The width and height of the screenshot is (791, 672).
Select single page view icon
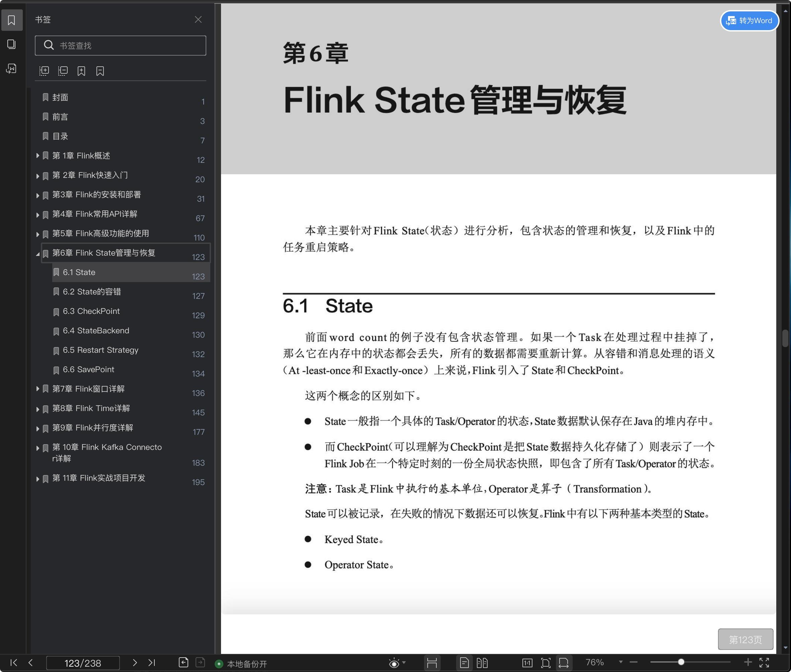pos(464,663)
